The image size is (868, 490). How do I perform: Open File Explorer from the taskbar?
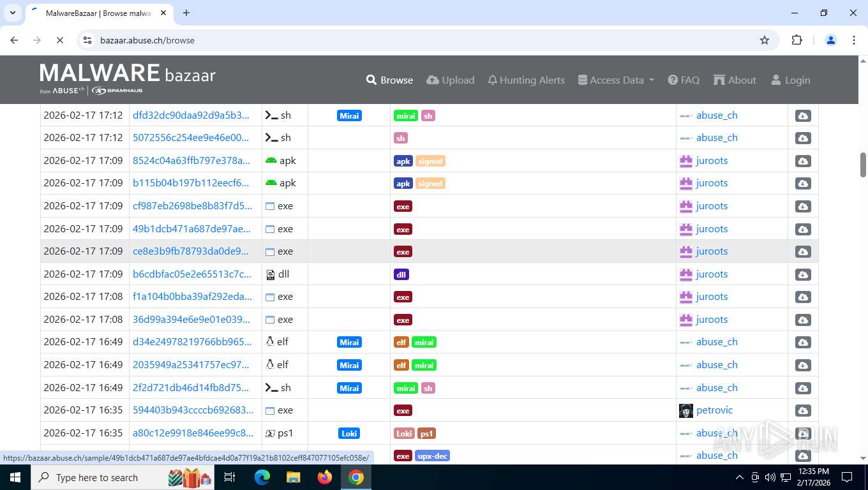[293, 477]
